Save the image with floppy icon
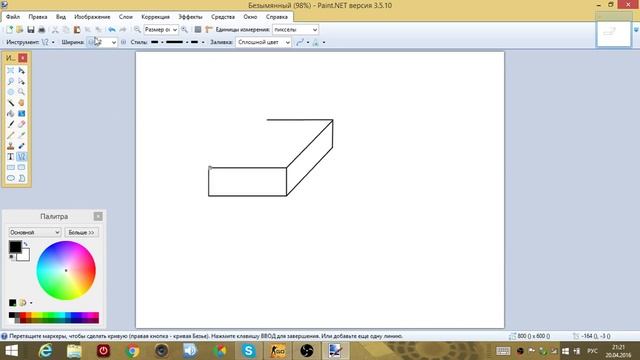The height and width of the screenshot is (360, 640). [x=31, y=29]
